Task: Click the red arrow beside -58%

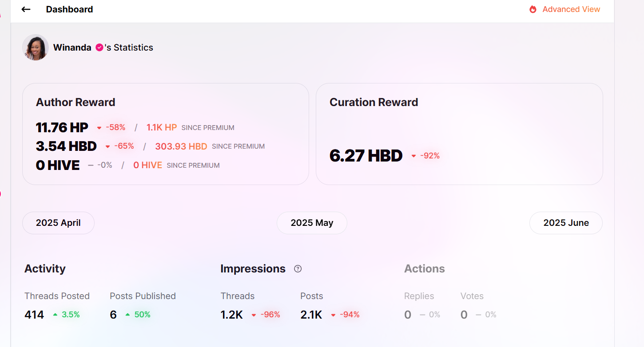Action: pyautogui.click(x=99, y=128)
